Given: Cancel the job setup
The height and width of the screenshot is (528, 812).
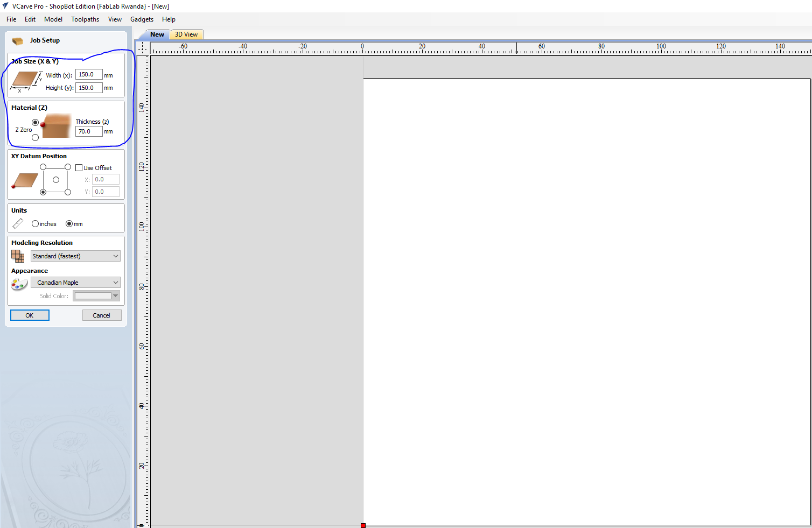Looking at the screenshot, I should [102, 315].
